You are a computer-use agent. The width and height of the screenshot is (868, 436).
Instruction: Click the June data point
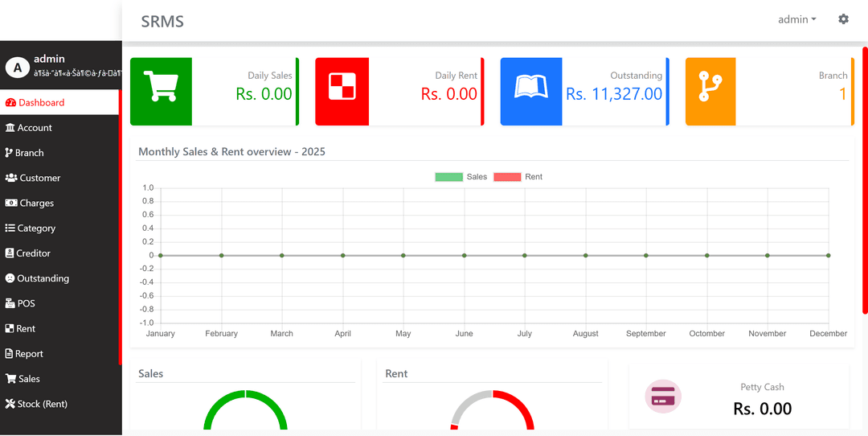[x=464, y=255]
